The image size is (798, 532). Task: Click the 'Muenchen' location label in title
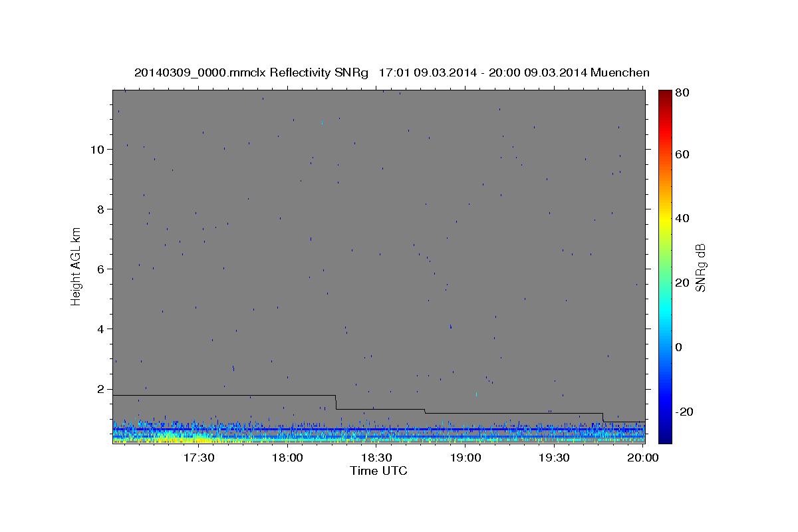pos(619,72)
